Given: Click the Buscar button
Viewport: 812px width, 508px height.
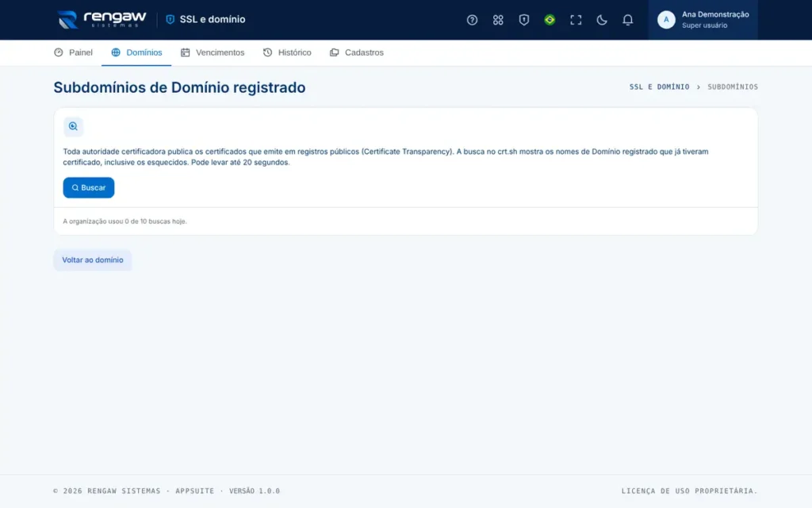Looking at the screenshot, I should coord(89,187).
